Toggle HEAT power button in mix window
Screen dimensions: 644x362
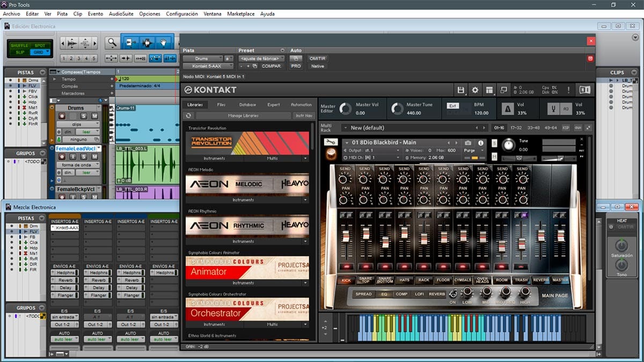(611, 227)
